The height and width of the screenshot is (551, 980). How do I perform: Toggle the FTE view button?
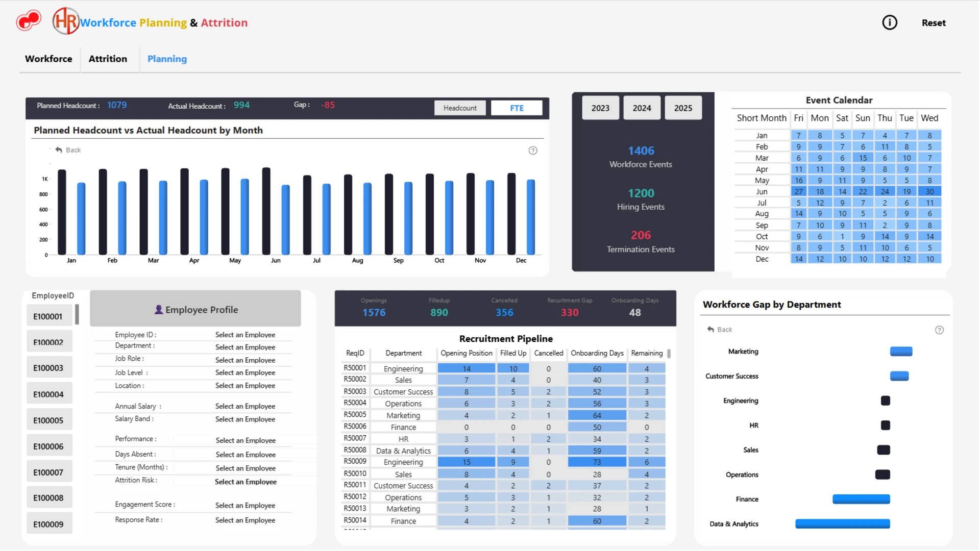[x=517, y=108]
